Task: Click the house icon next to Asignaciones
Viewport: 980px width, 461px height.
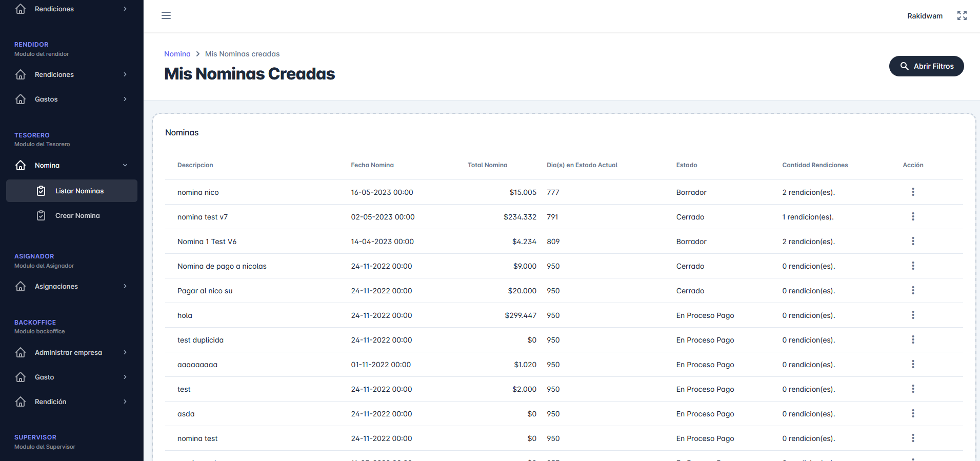Action: click(21, 286)
